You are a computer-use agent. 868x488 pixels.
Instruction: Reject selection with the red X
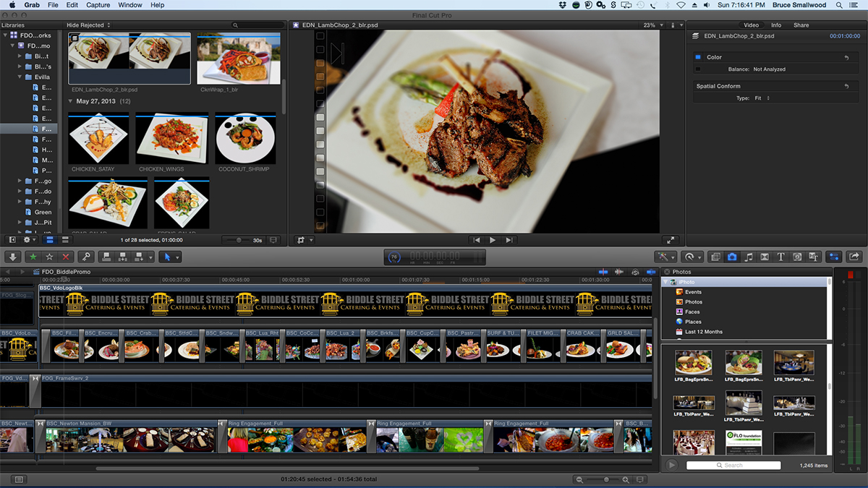67,257
